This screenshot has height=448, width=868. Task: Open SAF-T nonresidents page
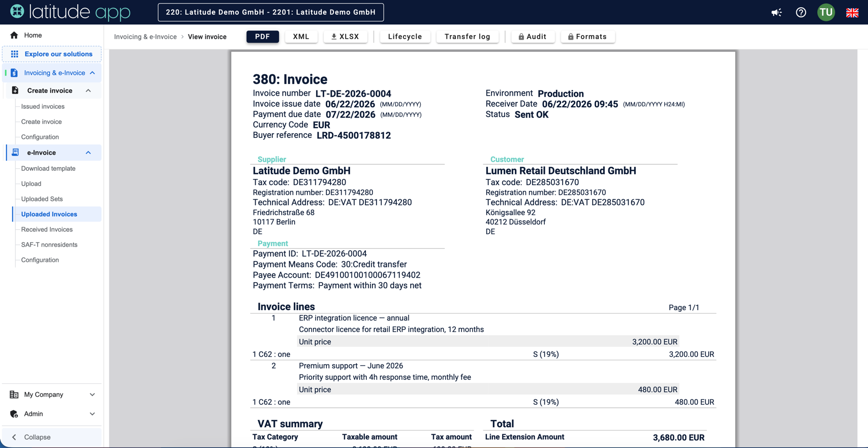49,245
